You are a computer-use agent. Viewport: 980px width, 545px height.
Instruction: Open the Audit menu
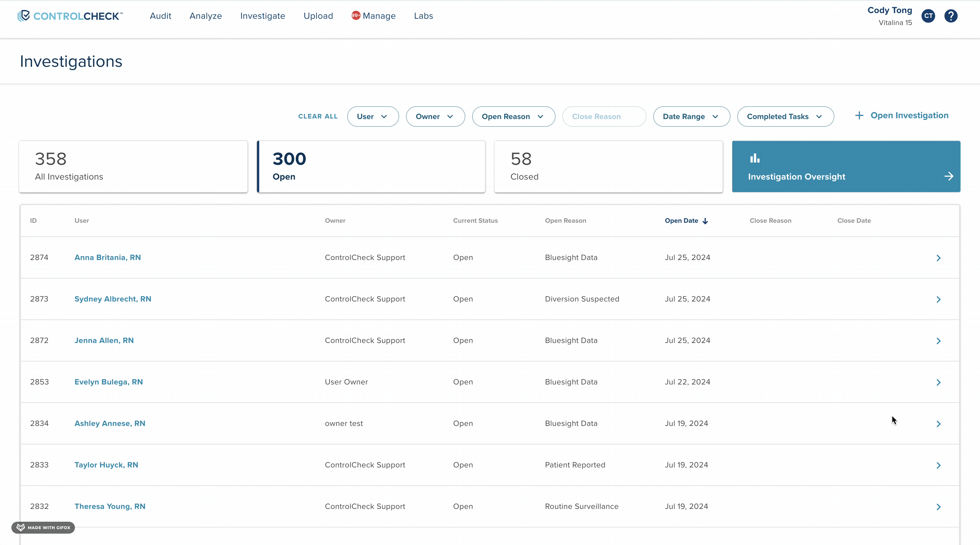click(x=161, y=16)
